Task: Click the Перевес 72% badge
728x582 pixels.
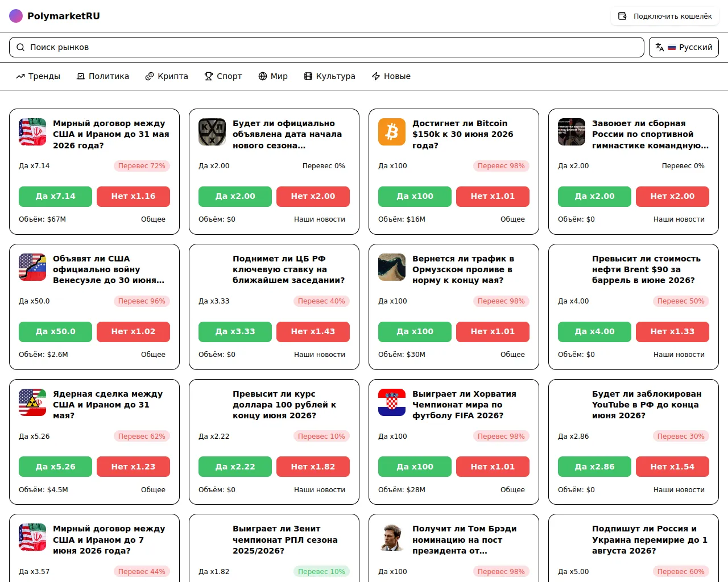Action: pyautogui.click(x=142, y=166)
